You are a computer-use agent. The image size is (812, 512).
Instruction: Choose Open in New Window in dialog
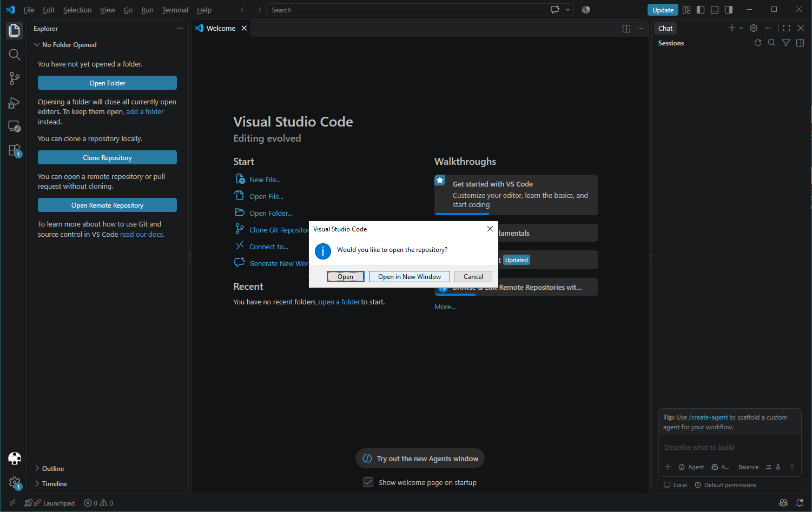410,277
